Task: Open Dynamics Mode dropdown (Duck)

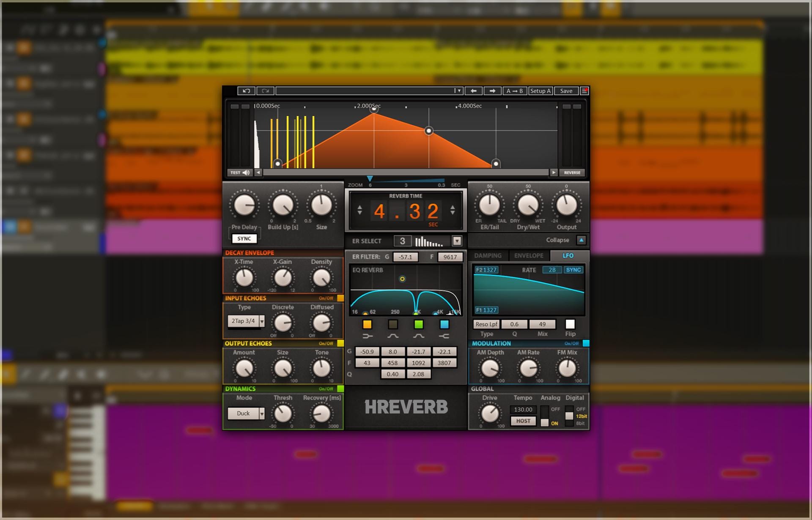Action: click(x=262, y=413)
